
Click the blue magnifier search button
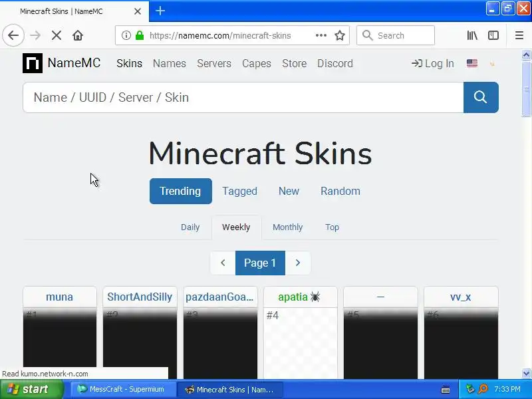481,97
